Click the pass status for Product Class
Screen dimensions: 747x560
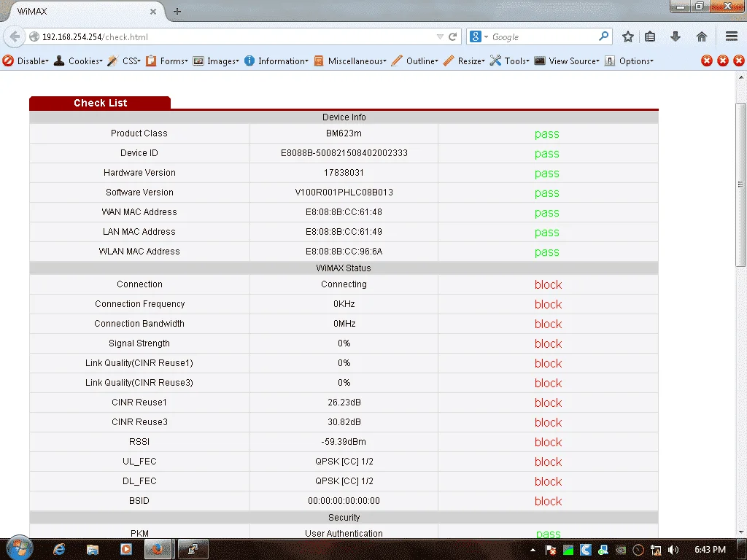pos(546,134)
